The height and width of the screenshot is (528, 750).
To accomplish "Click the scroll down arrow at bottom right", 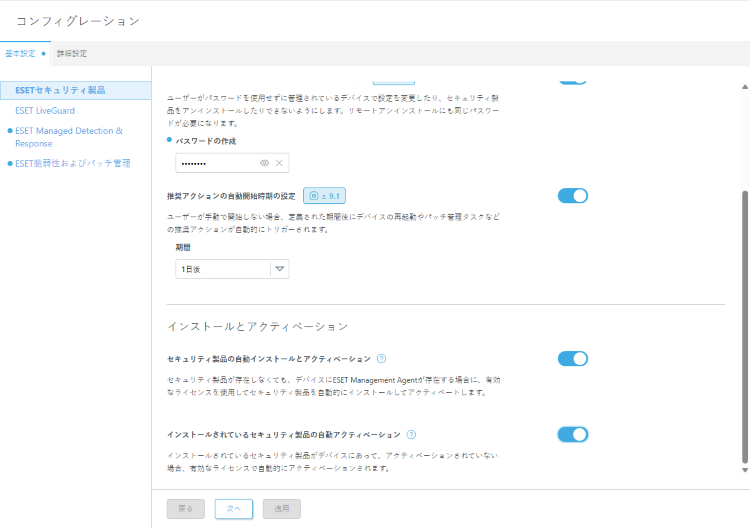I will click(744, 469).
